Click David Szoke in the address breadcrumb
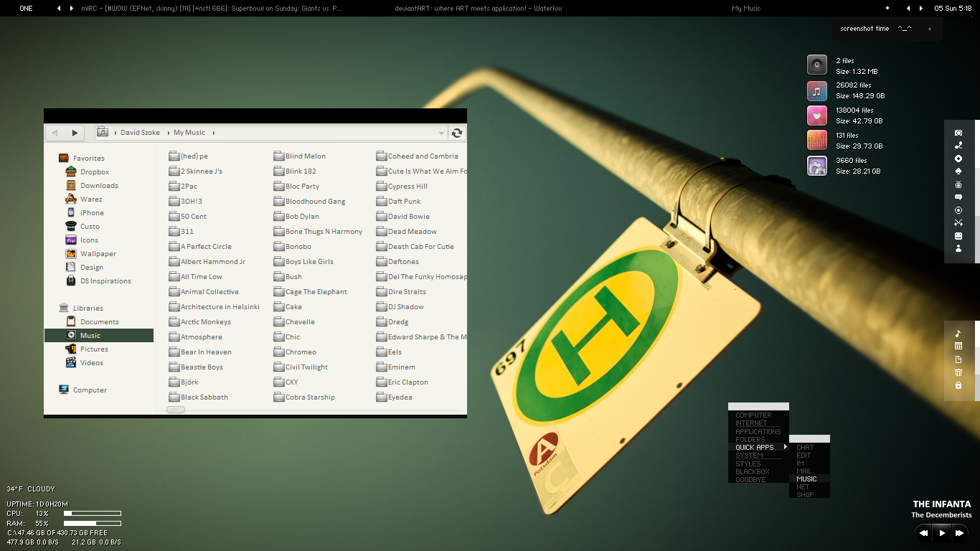Screen dimensions: 980x551 pyautogui.click(x=141, y=133)
